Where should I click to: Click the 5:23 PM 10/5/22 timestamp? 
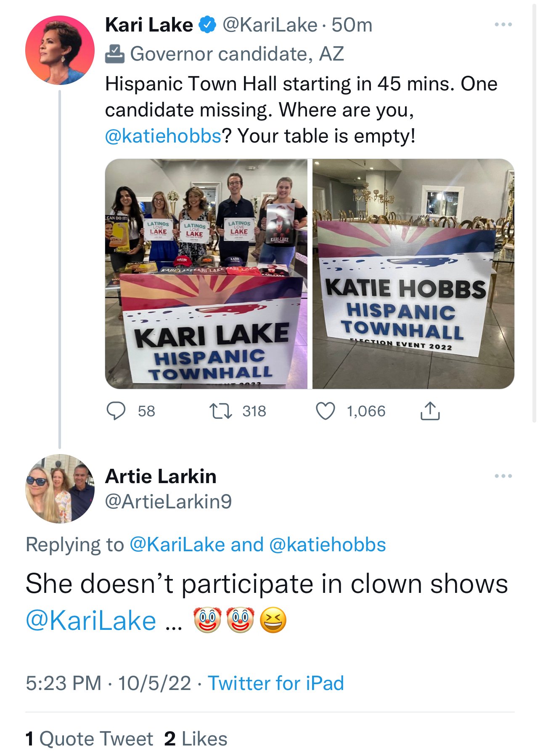pos(108,683)
